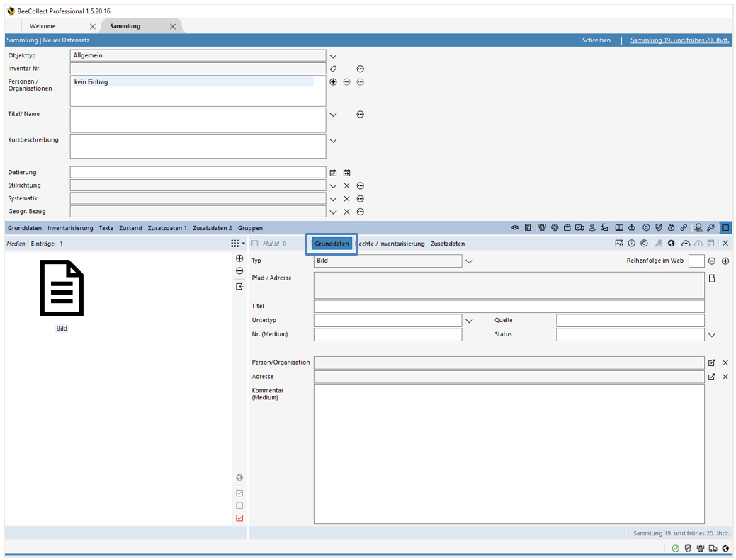Click the Schreiben button
This screenshot has width=736, height=560.
(596, 40)
